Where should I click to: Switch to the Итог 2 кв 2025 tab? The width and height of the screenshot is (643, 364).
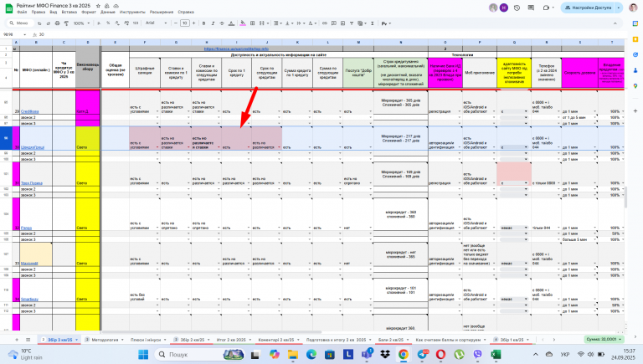(x=231, y=340)
